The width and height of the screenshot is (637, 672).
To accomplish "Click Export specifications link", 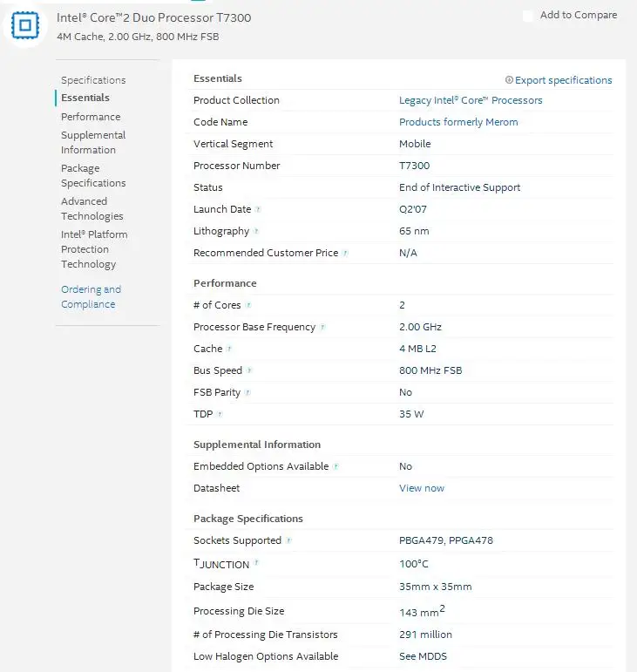I will [x=559, y=80].
